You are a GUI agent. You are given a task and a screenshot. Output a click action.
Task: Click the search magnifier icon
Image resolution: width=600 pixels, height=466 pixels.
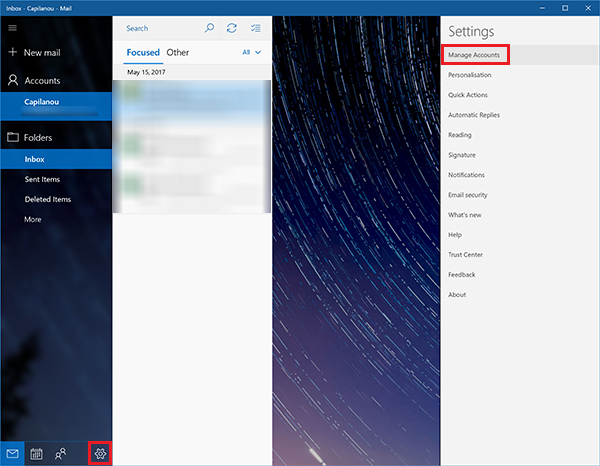coord(209,28)
